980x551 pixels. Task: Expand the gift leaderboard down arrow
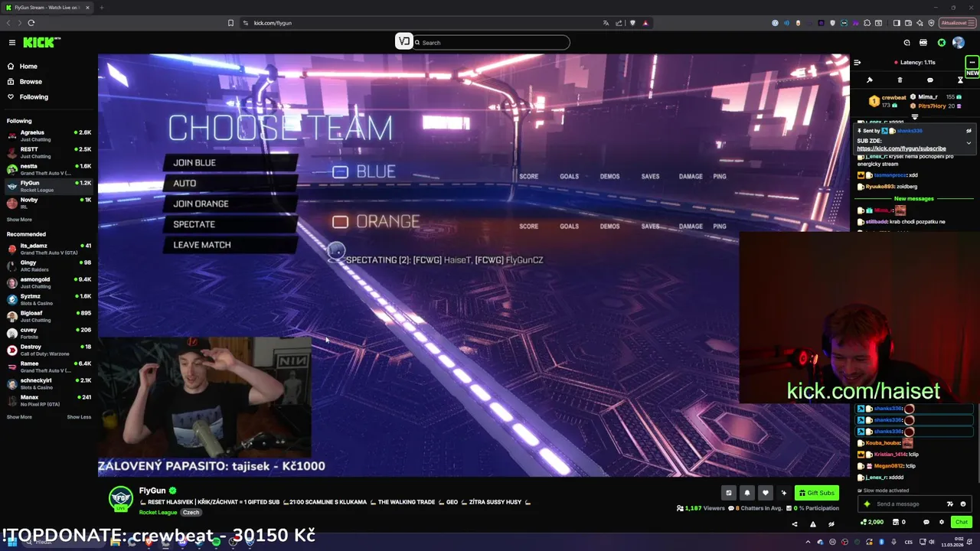click(x=914, y=117)
